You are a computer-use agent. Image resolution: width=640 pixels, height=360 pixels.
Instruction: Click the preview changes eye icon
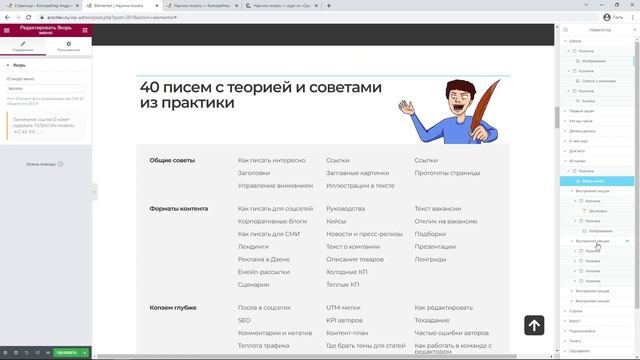point(48,353)
